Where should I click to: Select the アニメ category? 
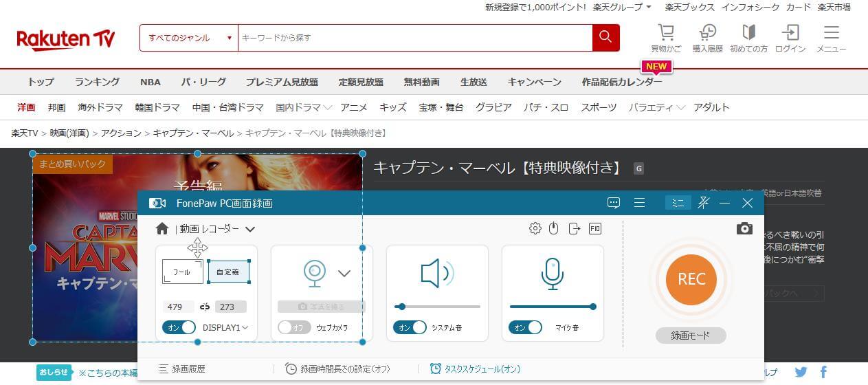tap(354, 107)
